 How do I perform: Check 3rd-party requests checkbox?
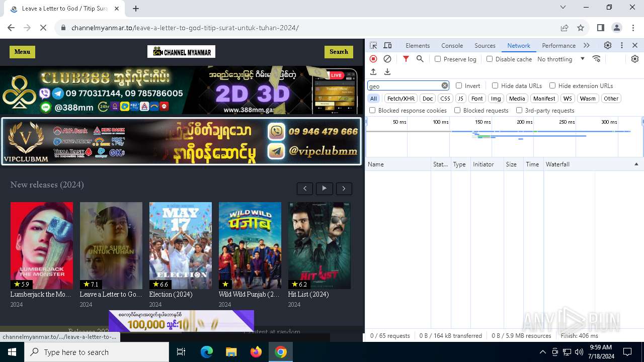pos(519,110)
